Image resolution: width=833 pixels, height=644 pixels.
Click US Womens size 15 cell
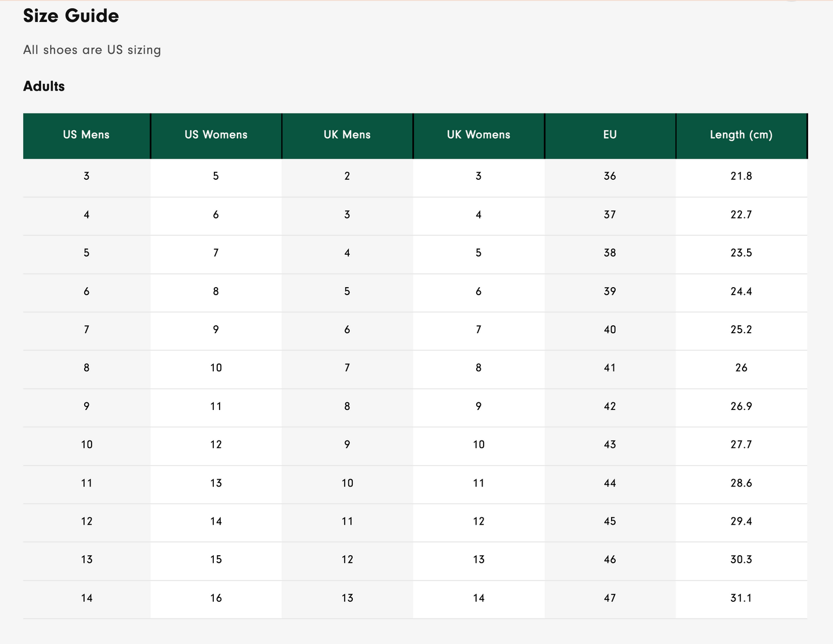[216, 560]
